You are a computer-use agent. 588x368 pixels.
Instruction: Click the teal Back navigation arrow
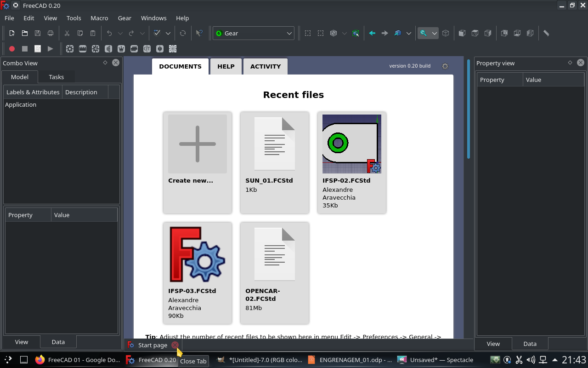tap(372, 33)
